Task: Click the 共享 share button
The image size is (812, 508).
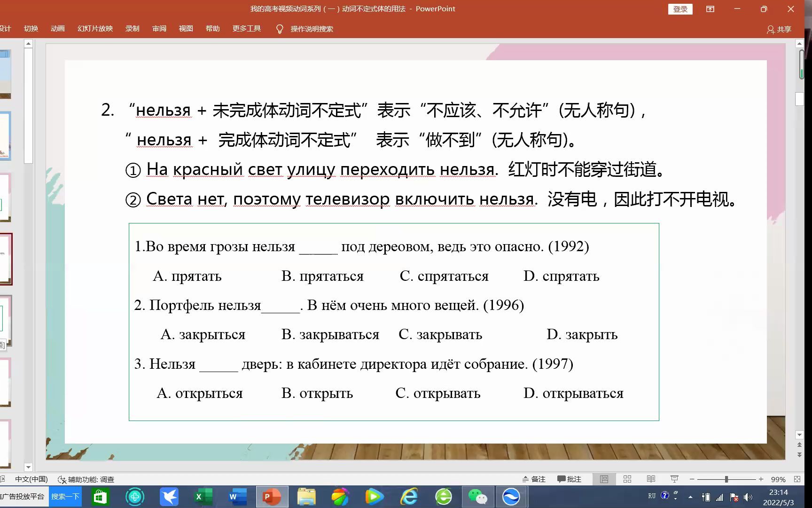Action: [x=779, y=29]
